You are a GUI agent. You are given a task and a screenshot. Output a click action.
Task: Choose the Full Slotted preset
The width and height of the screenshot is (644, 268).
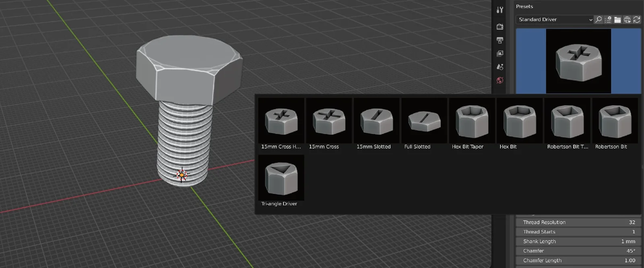(424, 124)
